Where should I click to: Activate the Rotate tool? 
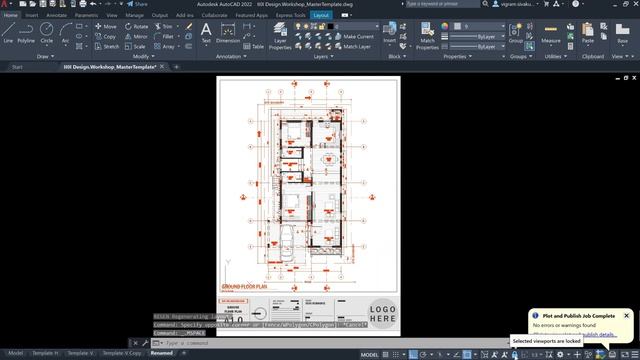(x=136, y=26)
